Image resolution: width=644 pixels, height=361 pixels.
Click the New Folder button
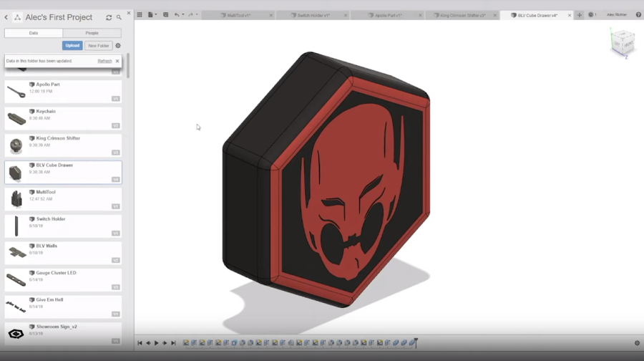click(x=99, y=46)
